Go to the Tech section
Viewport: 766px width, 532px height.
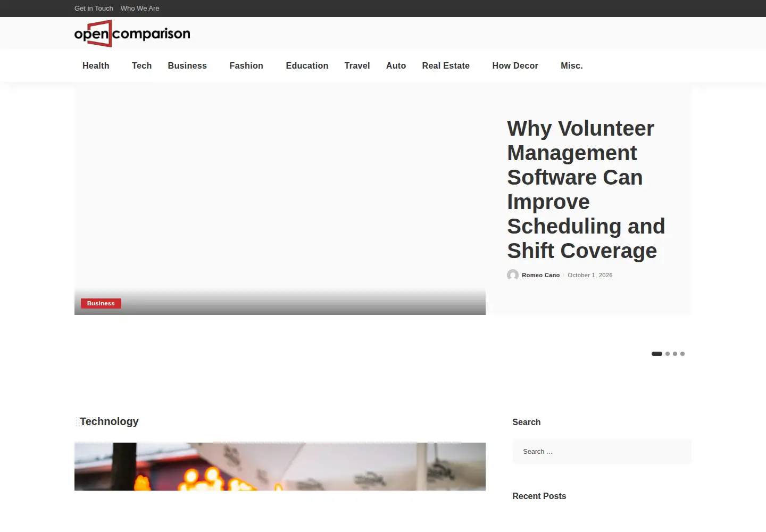pyautogui.click(x=141, y=65)
